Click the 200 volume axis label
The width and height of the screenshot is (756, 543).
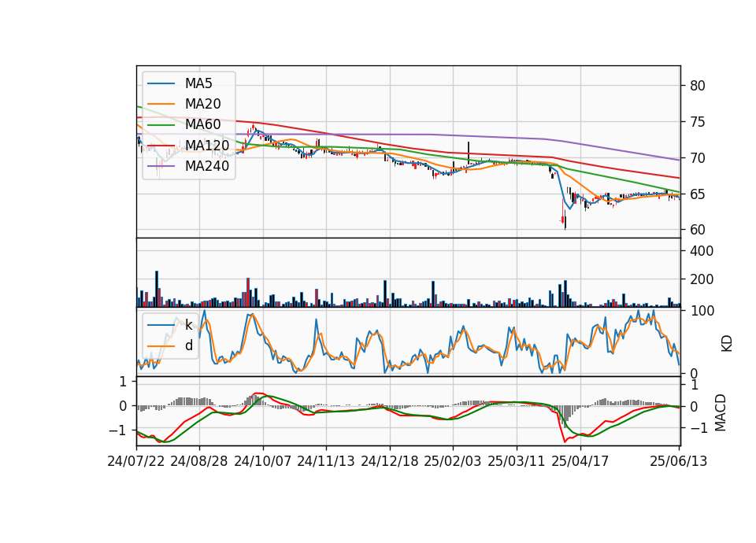[x=702, y=279]
